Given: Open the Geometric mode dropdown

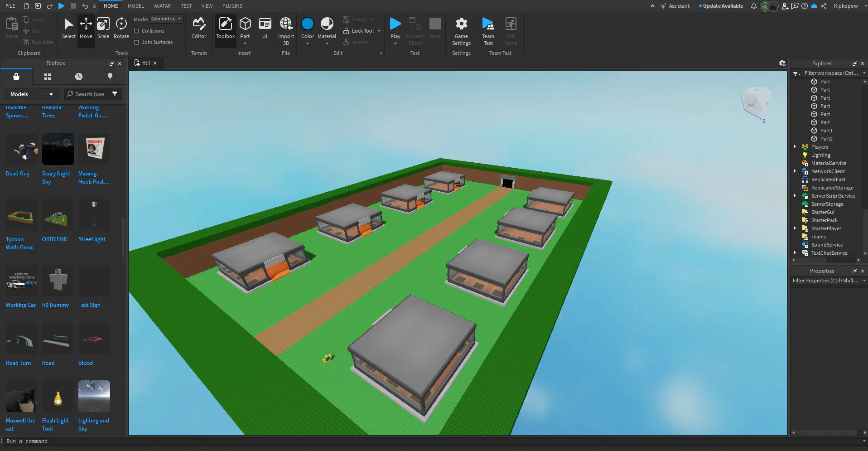Looking at the screenshot, I should (166, 19).
